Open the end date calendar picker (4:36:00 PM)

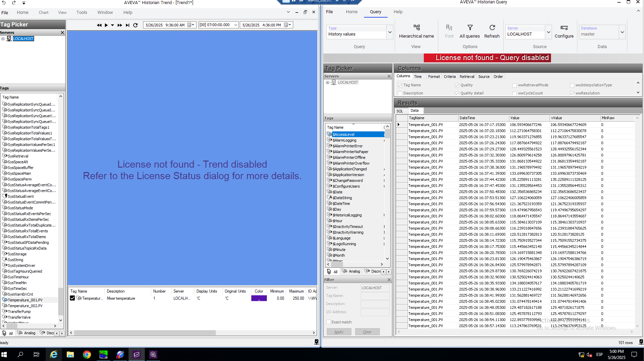pos(287,25)
